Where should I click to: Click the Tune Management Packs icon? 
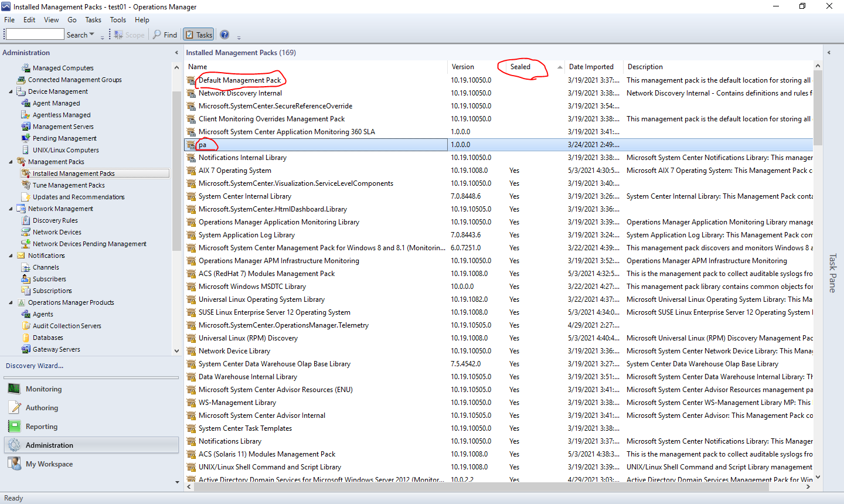26,185
